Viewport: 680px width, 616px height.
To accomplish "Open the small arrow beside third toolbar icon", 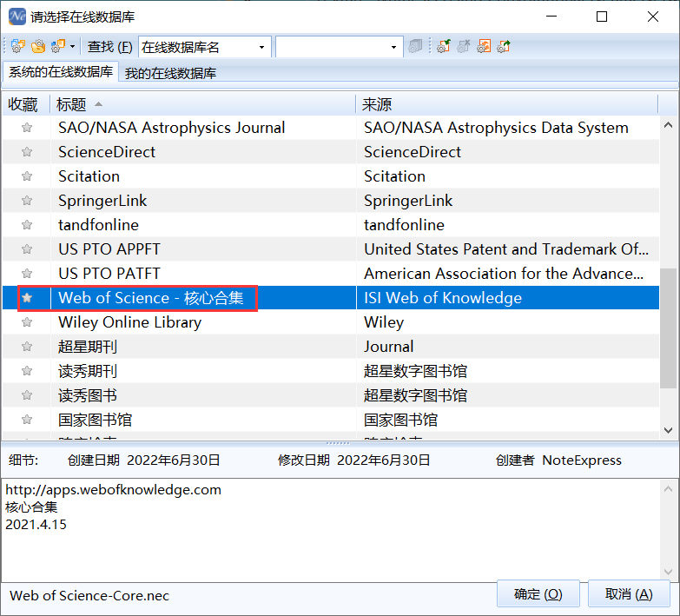I will coord(72,46).
